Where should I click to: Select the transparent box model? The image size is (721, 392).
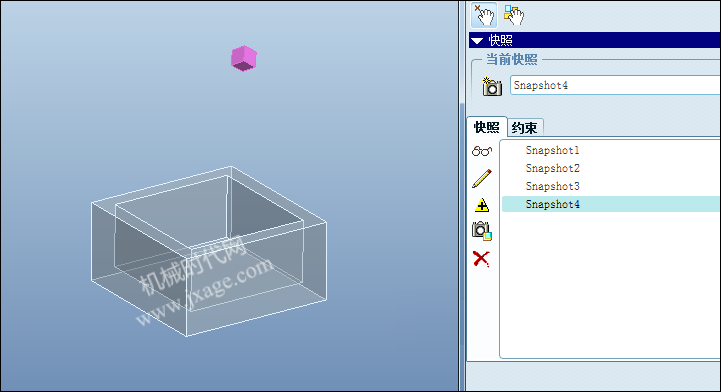209,251
